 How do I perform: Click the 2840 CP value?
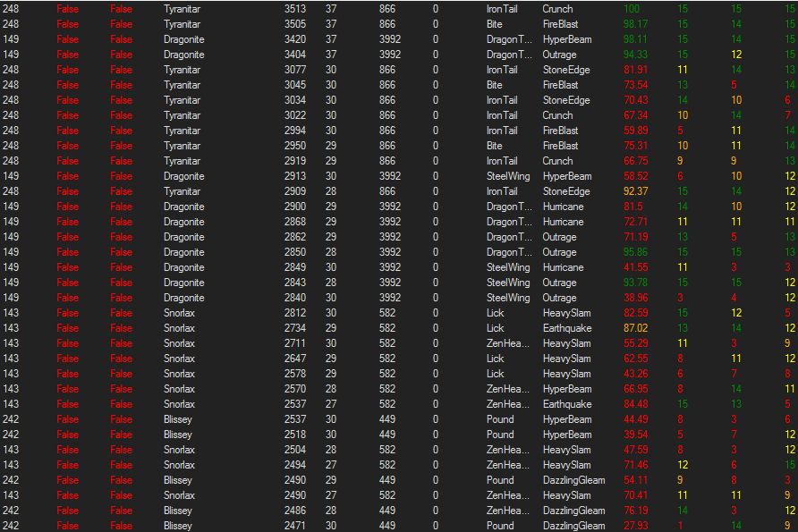pyautogui.click(x=294, y=298)
